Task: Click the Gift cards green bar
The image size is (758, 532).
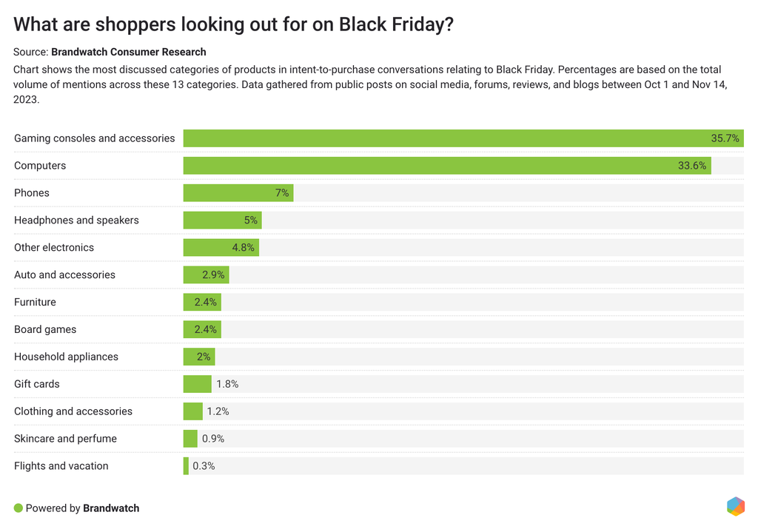Action: (x=198, y=385)
